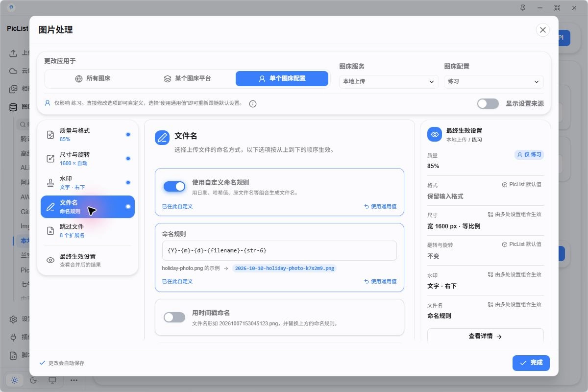Click the blue pencil icon in 文件名 header
Viewport: 588px width, 392px height.
162,138
